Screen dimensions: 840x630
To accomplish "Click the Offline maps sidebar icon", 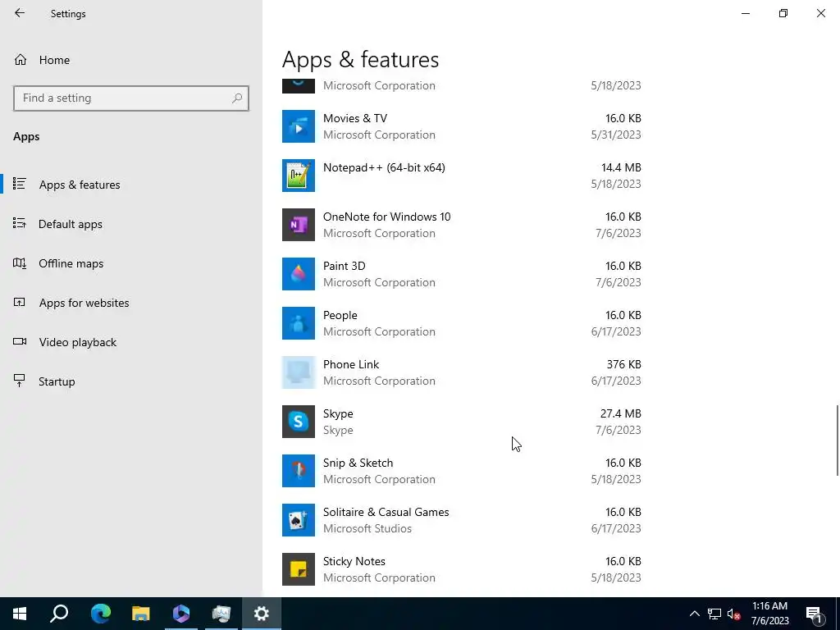I will (20, 263).
